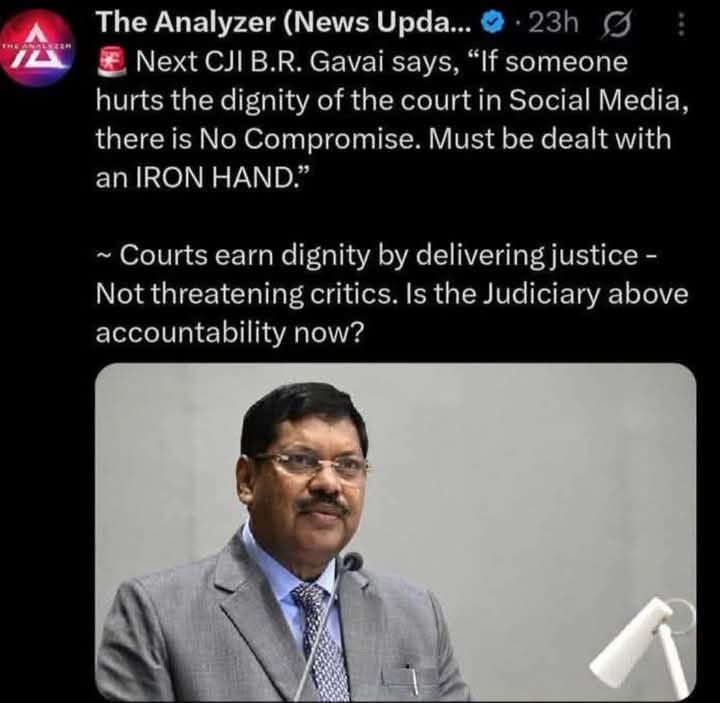
Task: Click the blue verified checkmark badge
Action: [x=493, y=22]
